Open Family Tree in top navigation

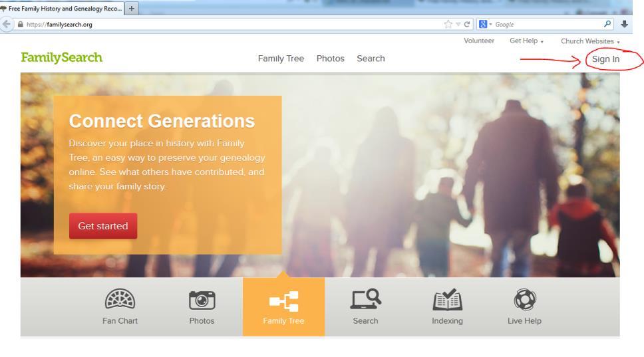pyautogui.click(x=281, y=59)
